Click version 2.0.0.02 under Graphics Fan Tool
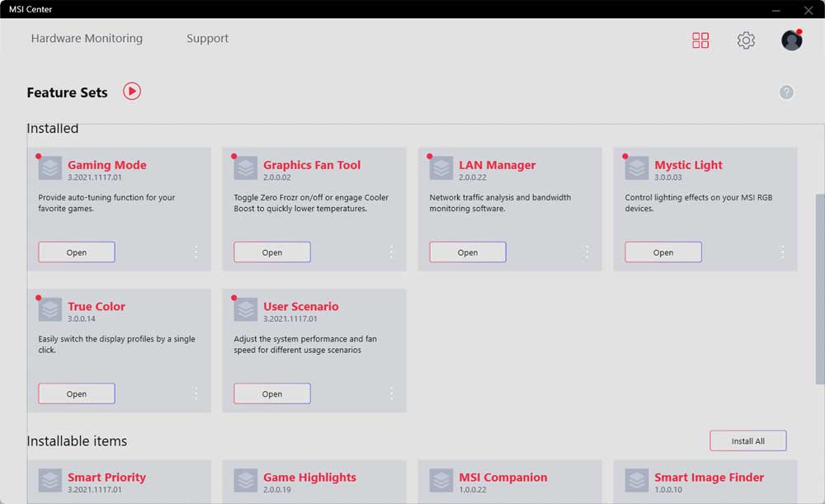The height and width of the screenshot is (504, 825). (276, 177)
